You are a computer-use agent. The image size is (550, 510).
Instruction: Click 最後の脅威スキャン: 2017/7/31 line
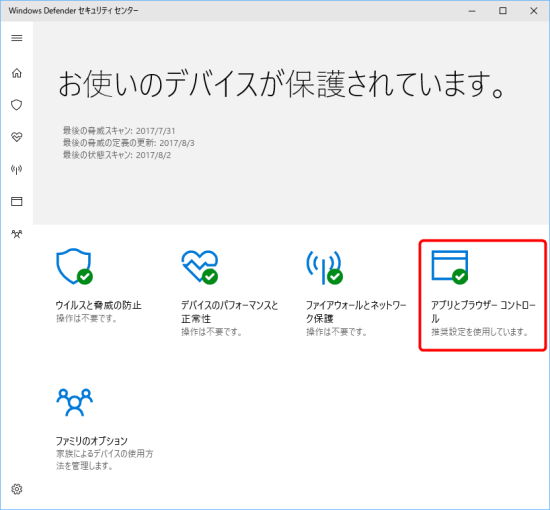coord(119,131)
